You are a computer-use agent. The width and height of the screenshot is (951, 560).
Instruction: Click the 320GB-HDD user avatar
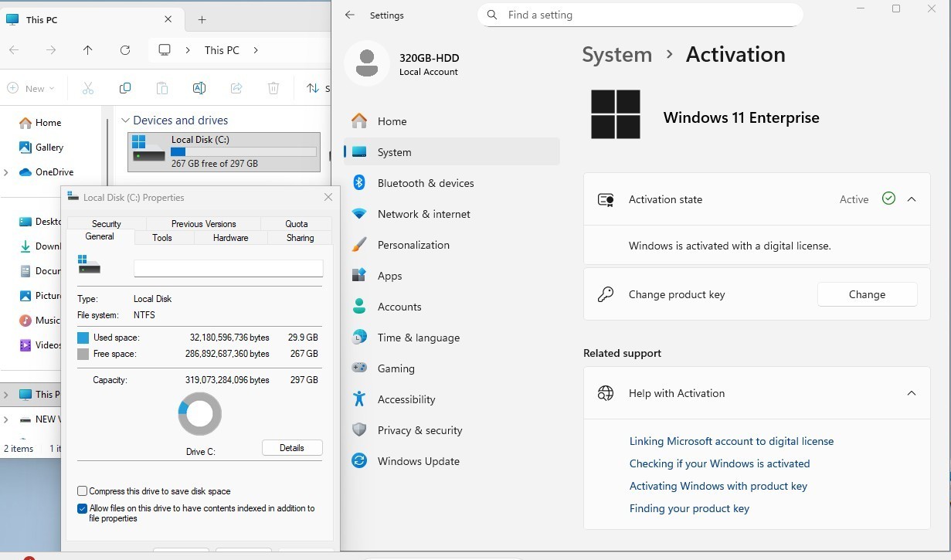pyautogui.click(x=366, y=63)
